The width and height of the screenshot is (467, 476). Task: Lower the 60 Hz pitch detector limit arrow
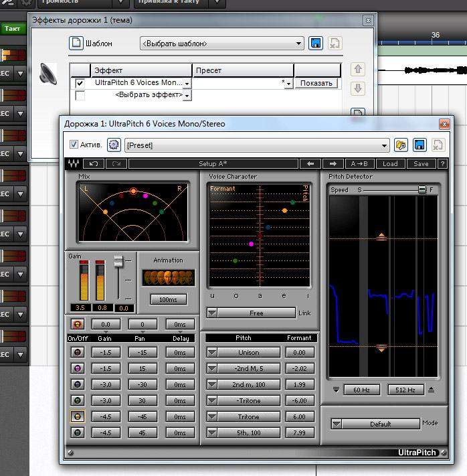pos(336,390)
